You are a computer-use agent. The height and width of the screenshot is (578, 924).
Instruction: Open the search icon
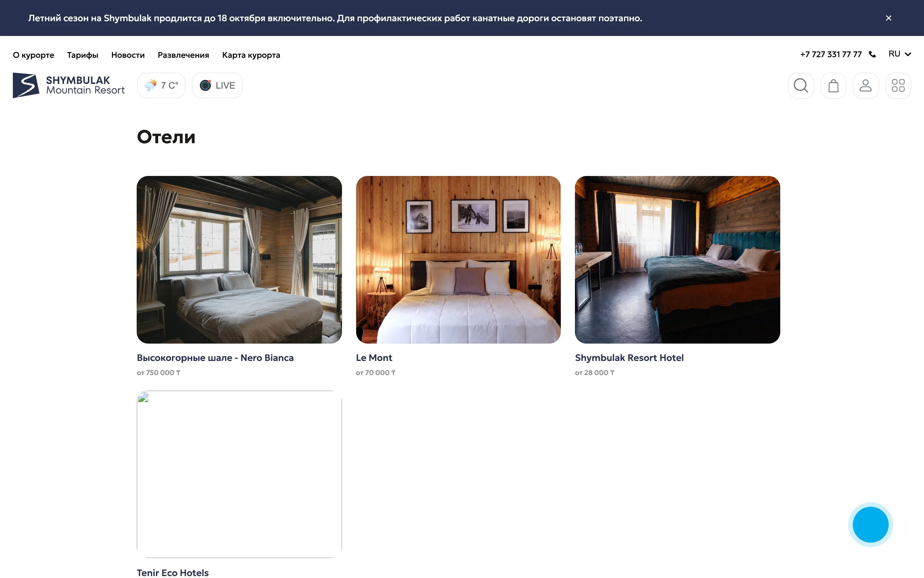click(x=801, y=86)
